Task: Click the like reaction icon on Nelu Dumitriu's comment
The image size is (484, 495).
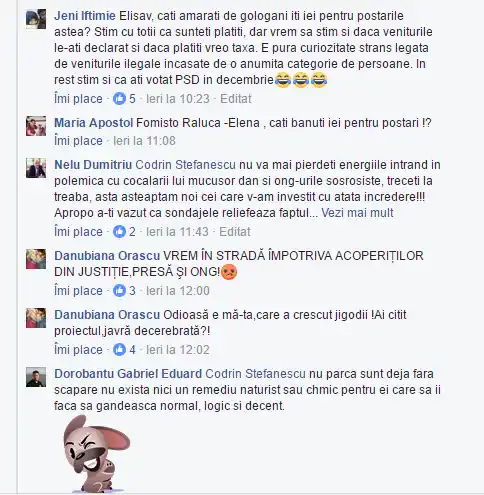Action: pos(119,232)
